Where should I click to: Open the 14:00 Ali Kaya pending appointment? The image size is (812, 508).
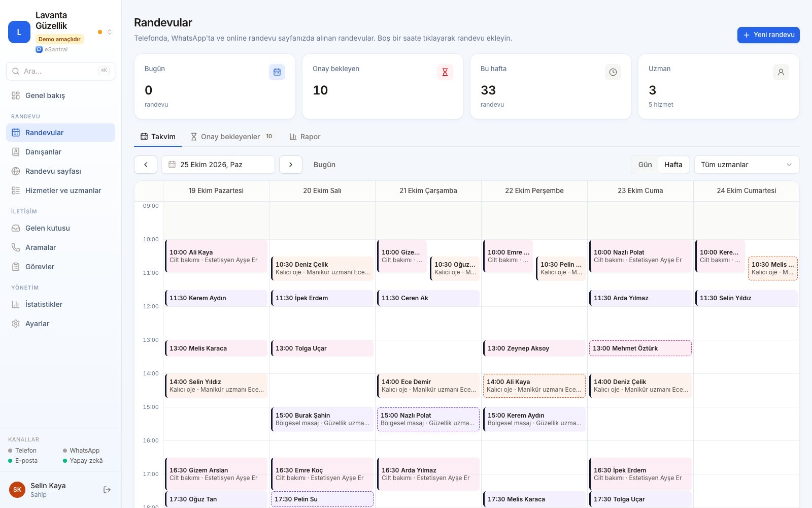[x=534, y=386]
